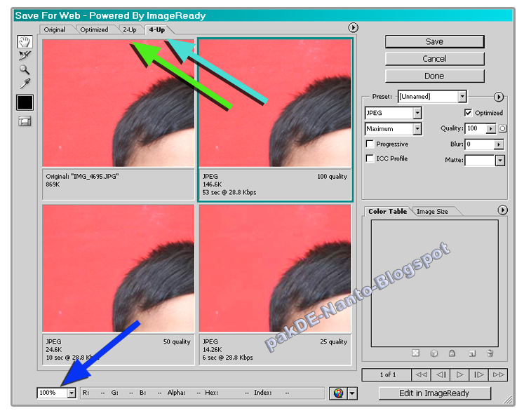Select the Hand tool
524x420 pixels.
pyautogui.click(x=25, y=42)
